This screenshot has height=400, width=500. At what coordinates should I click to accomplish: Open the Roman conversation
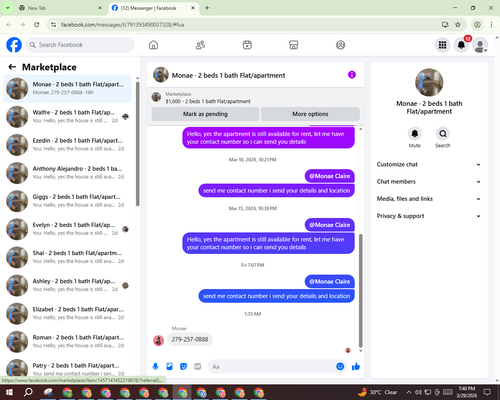pos(67,342)
